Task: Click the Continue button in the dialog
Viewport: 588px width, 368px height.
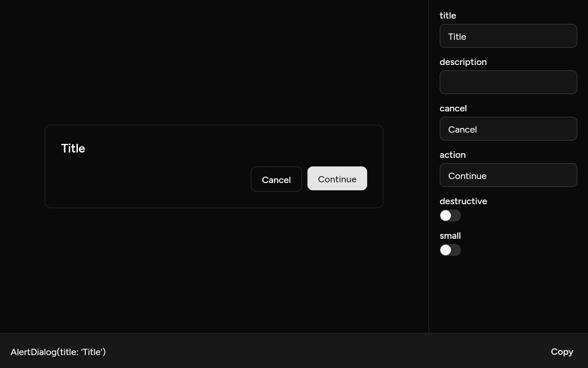Action: [x=337, y=178]
